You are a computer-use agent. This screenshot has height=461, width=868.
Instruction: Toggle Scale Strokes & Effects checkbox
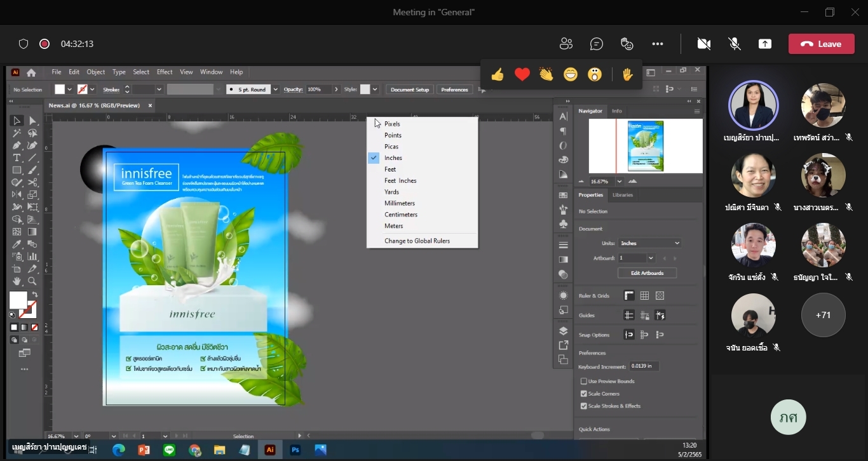tap(584, 406)
